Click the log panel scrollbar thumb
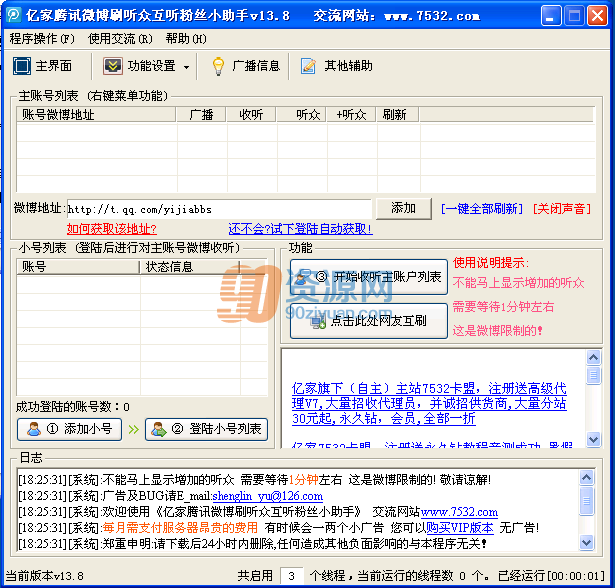The image size is (615, 588). pyautogui.click(x=586, y=501)
